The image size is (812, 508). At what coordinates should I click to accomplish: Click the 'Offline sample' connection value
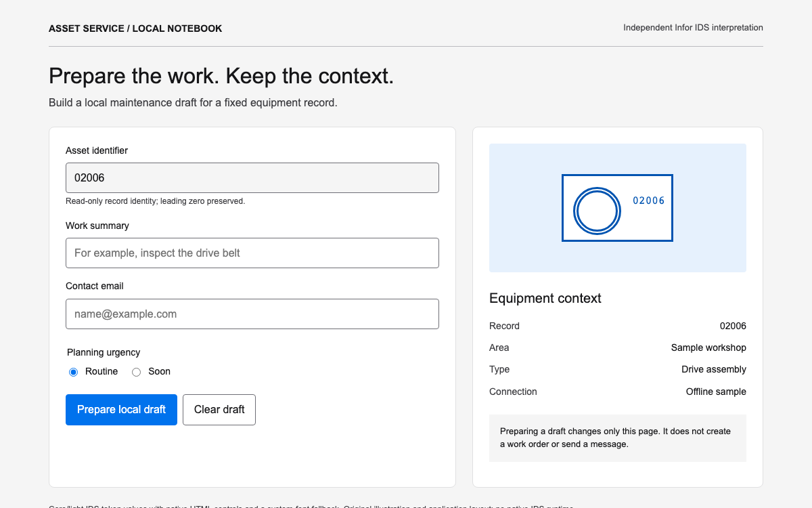[x=716, y=391]
